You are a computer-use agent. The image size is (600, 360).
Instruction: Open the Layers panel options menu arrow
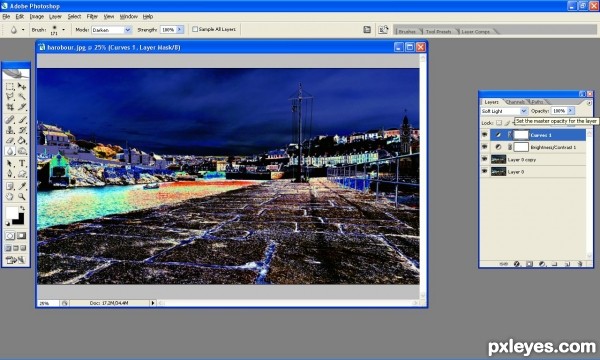point(589,103)
